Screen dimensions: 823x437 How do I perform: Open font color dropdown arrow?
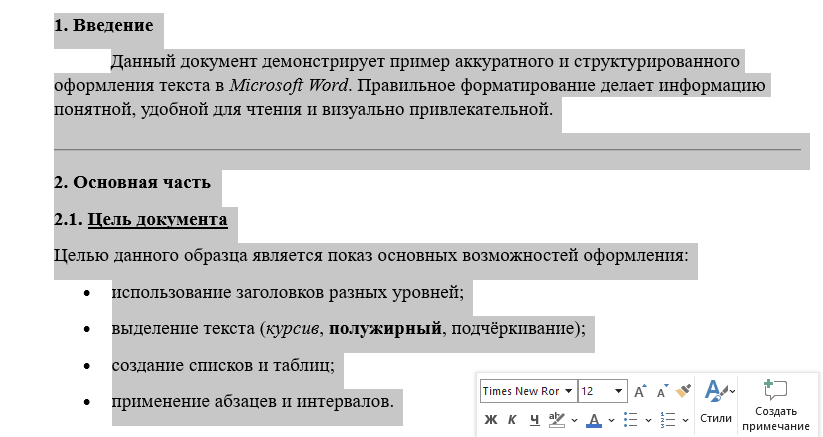coord(611,420)
